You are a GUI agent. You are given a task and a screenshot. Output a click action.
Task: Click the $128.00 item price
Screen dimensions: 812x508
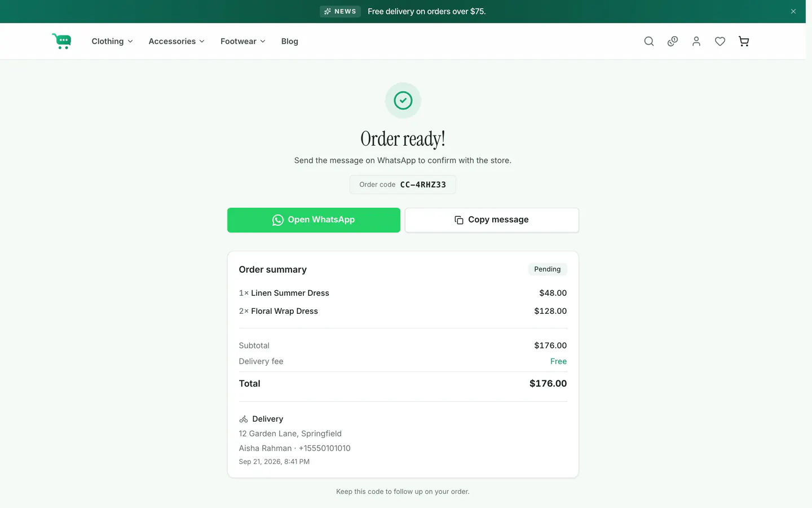(550, 311)
